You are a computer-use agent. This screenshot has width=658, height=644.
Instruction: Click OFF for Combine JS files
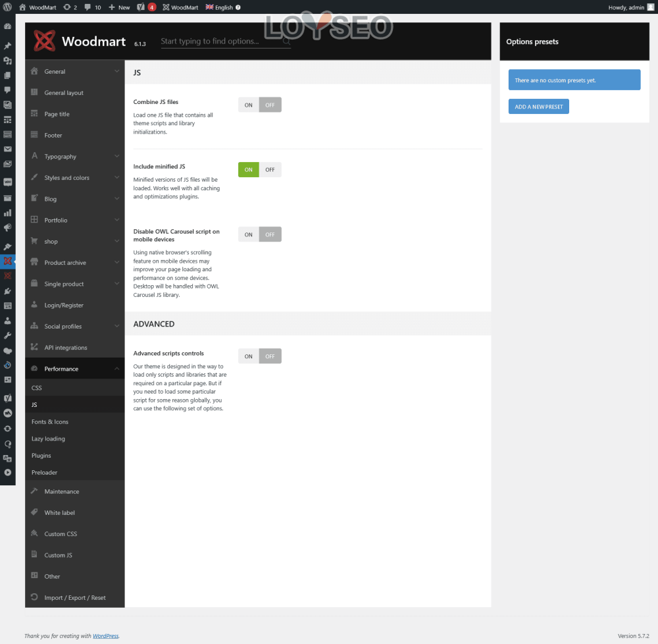pos(270,105)
